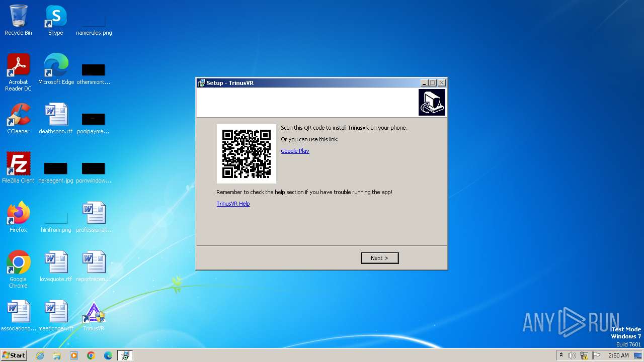Image resolution: width=644 pixels, height=362 pixels.
Task: Minimize the Setup - TrinusVR window
Action: pos(424,83)
